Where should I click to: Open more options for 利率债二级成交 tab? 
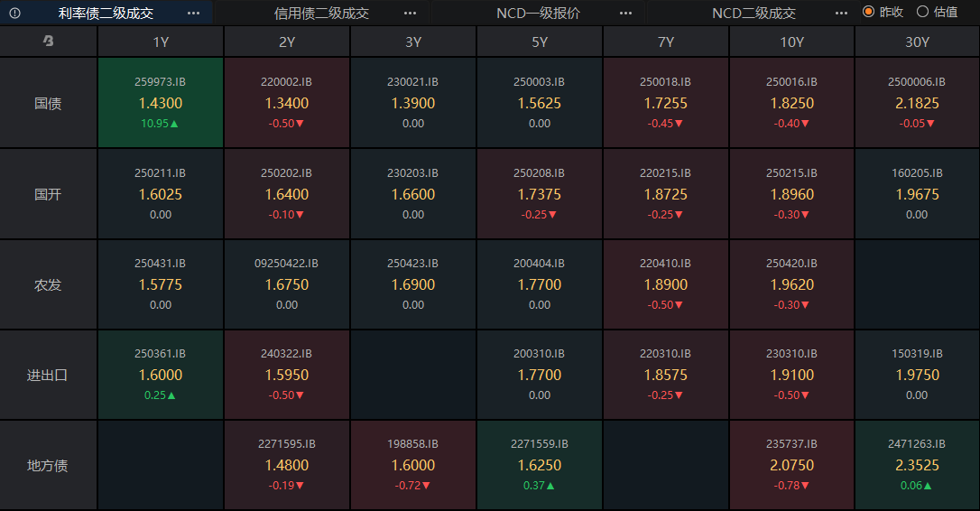point(193,14)
